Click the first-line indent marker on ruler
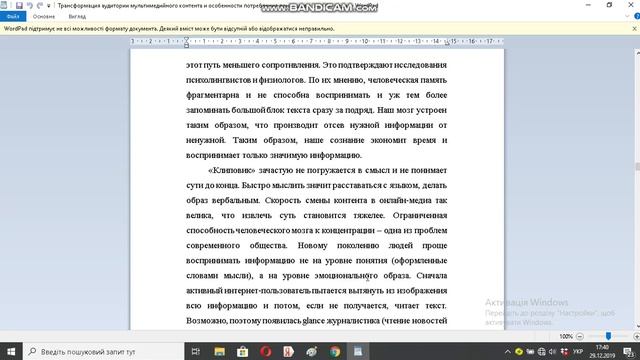 pyautogui.click(x=186, y=39)
